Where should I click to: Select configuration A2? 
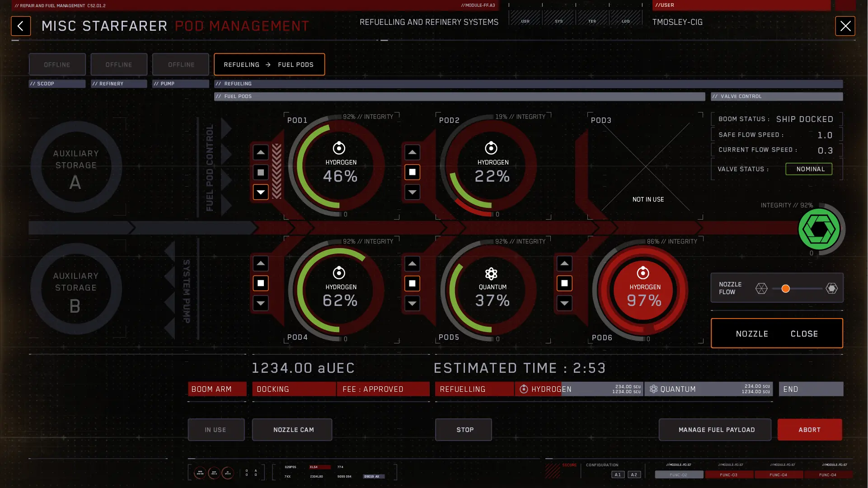[x=634, y=475]
